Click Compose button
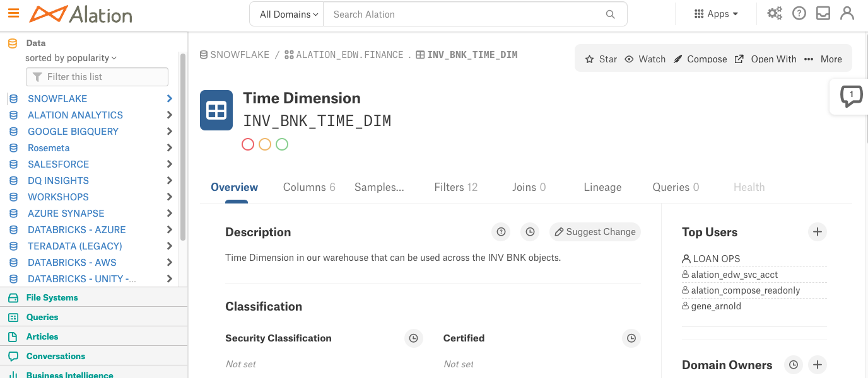 (700, 59)
